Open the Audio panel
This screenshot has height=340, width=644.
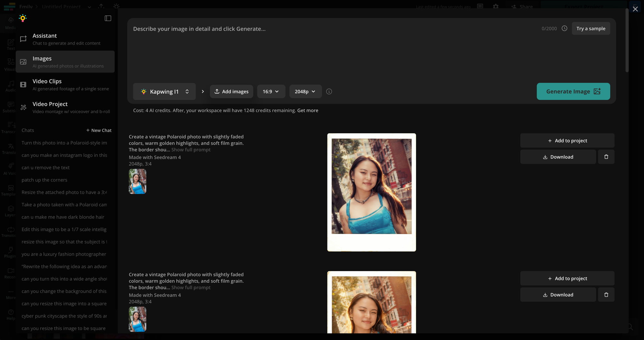point(10,86)
